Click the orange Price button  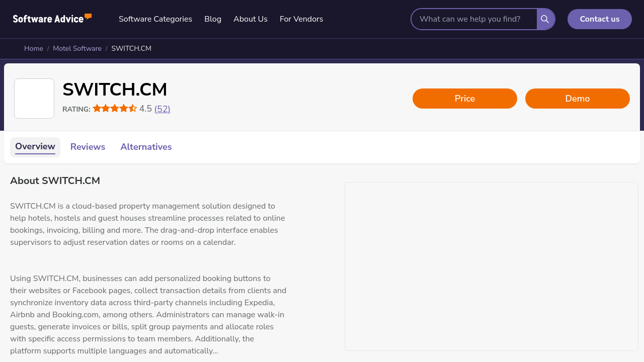tap(465, 99)
